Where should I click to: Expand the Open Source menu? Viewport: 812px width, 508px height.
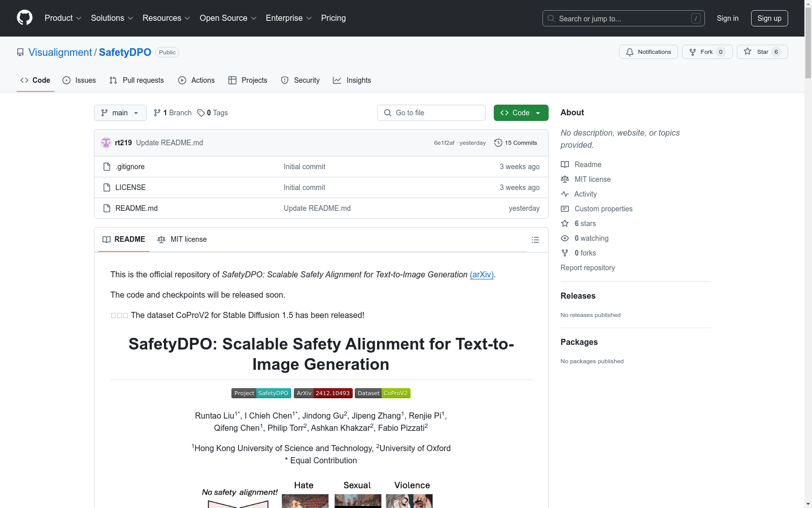(228, 18)
